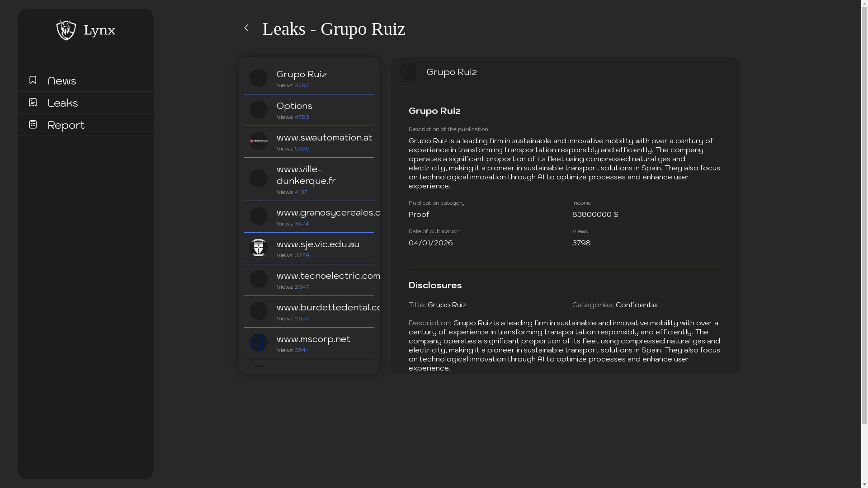Open the Leaks menu item
The image size is (868, 488).
click(x=63, y=103)
